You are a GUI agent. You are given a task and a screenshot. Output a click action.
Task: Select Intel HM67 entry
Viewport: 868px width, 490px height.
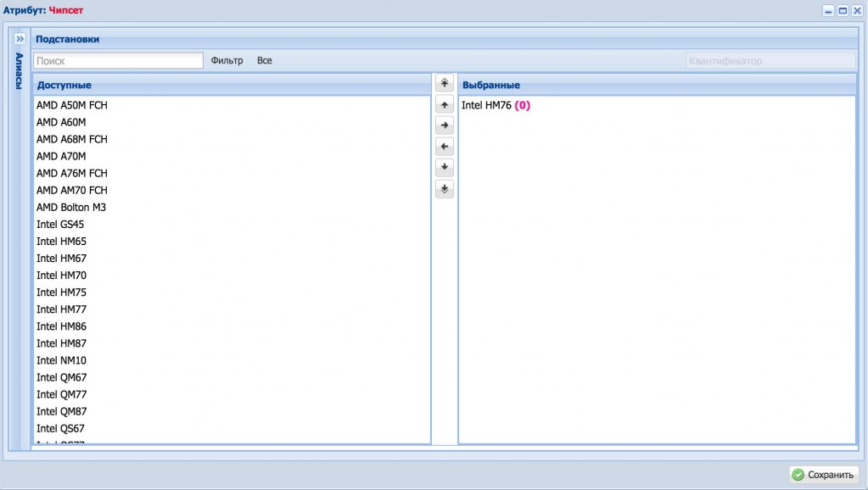point(232,259)
